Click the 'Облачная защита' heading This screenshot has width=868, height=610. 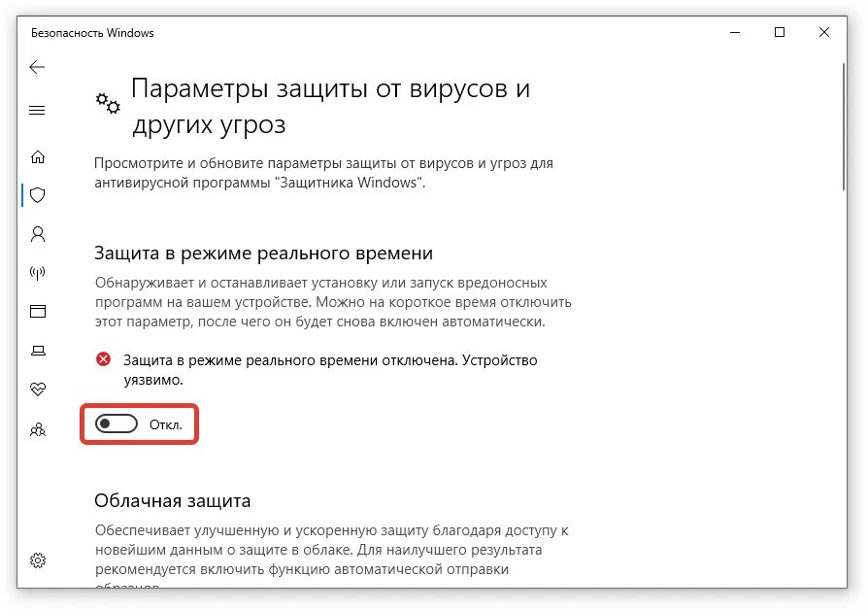pos(172,501)
